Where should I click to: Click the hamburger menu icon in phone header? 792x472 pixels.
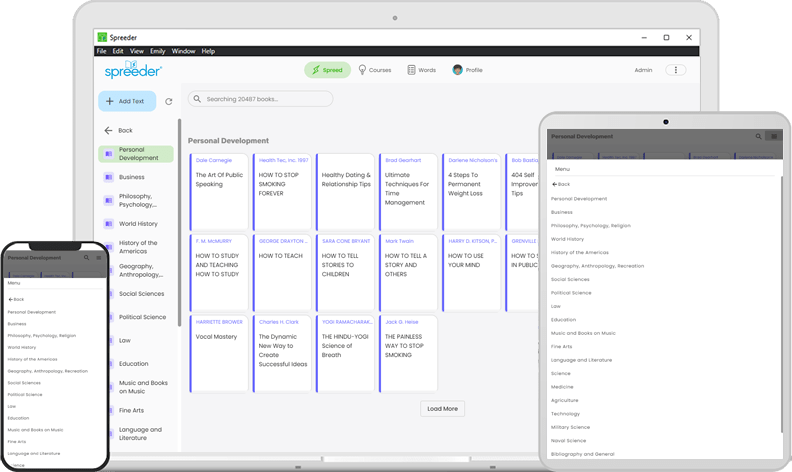click(98, 258)
